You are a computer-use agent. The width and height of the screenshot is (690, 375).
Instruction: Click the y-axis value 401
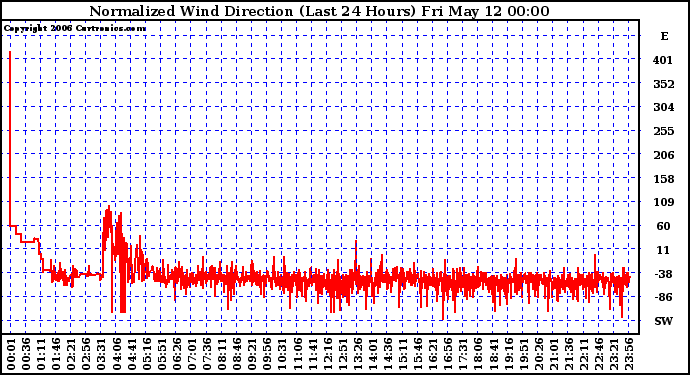coord(663,60)
